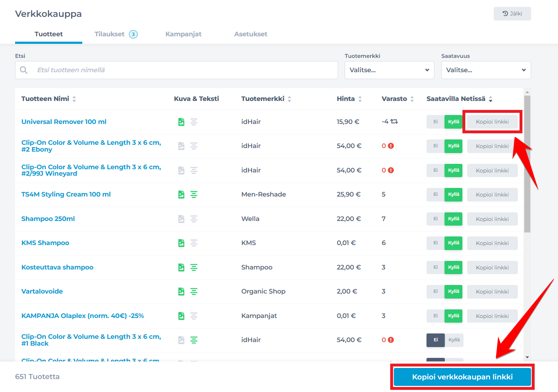Click stock warning icon for #2 Ebony
This screenshot has height=392, width=558.
391,146
